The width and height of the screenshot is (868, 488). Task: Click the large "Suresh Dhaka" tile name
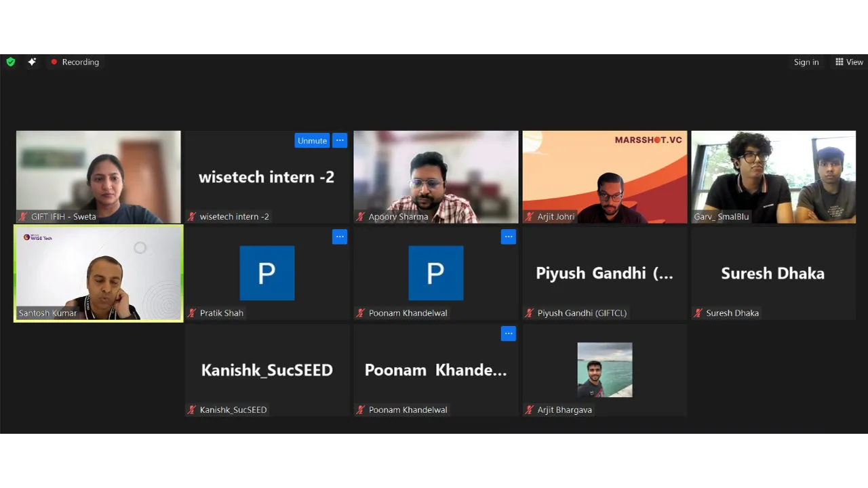773,273
